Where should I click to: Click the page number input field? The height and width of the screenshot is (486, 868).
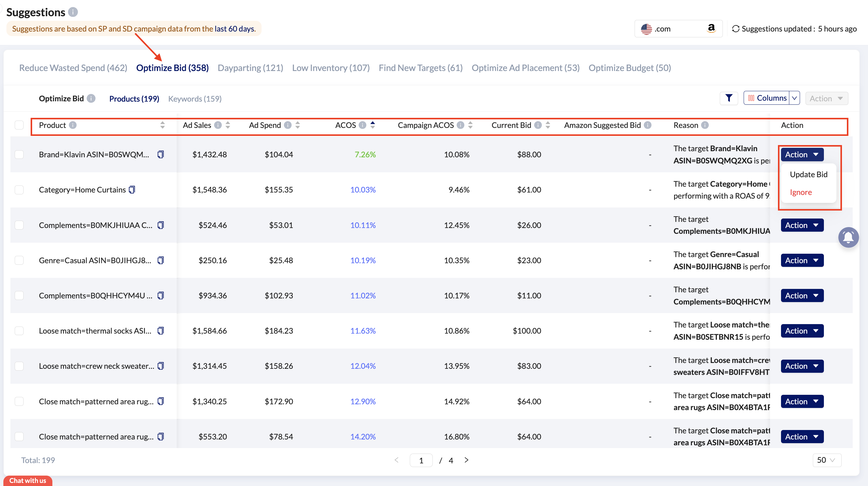[x=421, y=460]
